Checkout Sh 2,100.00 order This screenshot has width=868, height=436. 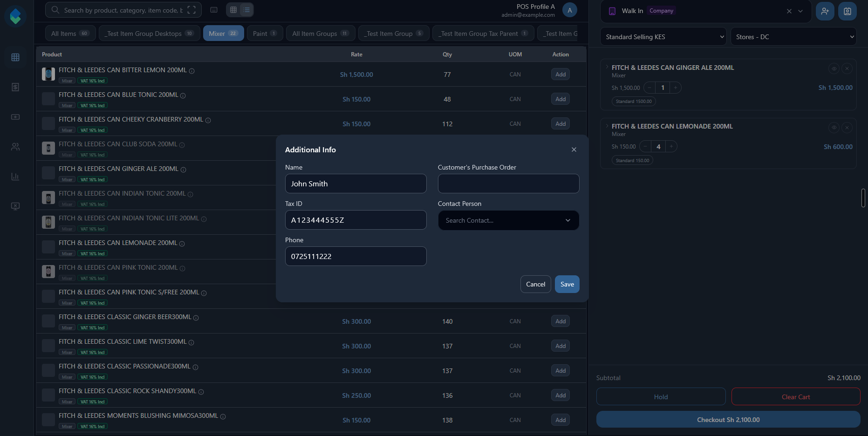click(x=728, y=420)
